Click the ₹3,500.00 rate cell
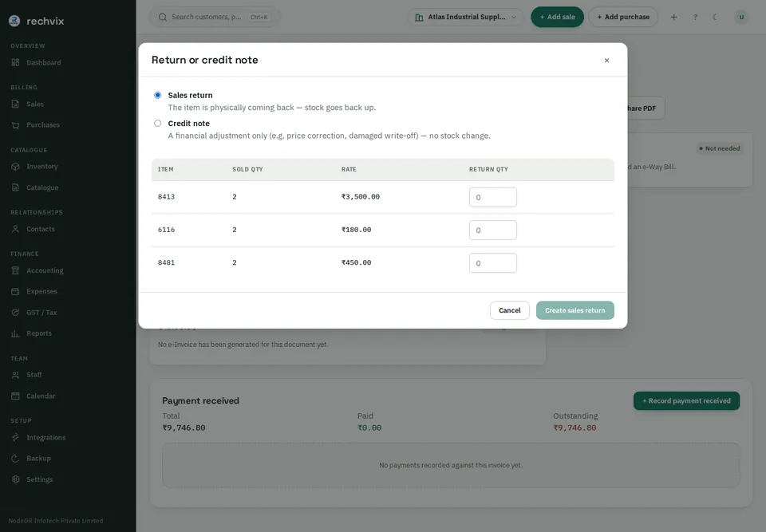This screenshot has height=532, width=766. click(361, 197)
